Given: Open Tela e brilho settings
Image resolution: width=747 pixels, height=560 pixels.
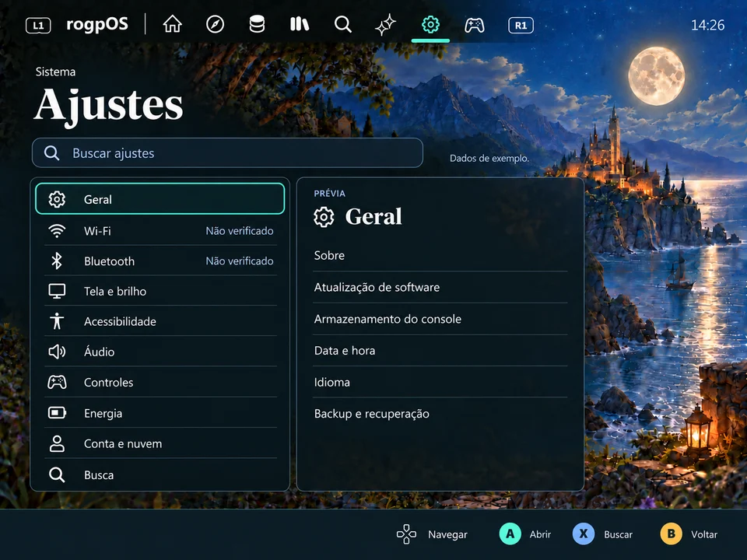Looking at the screenshot, I should (160, 291).
